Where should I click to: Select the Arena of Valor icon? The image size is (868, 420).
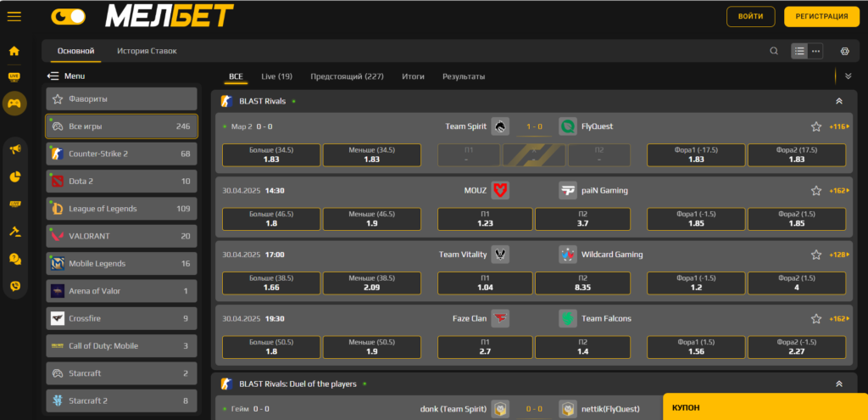tap(58, 291)
